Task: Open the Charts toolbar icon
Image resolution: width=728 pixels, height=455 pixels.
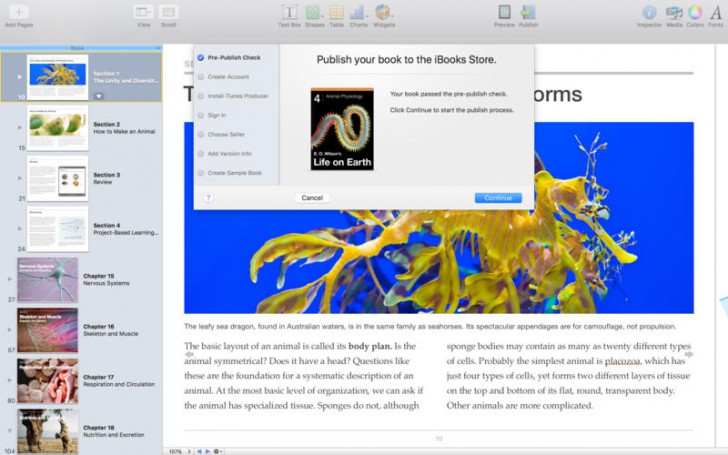Action: [x=358, y=12]
